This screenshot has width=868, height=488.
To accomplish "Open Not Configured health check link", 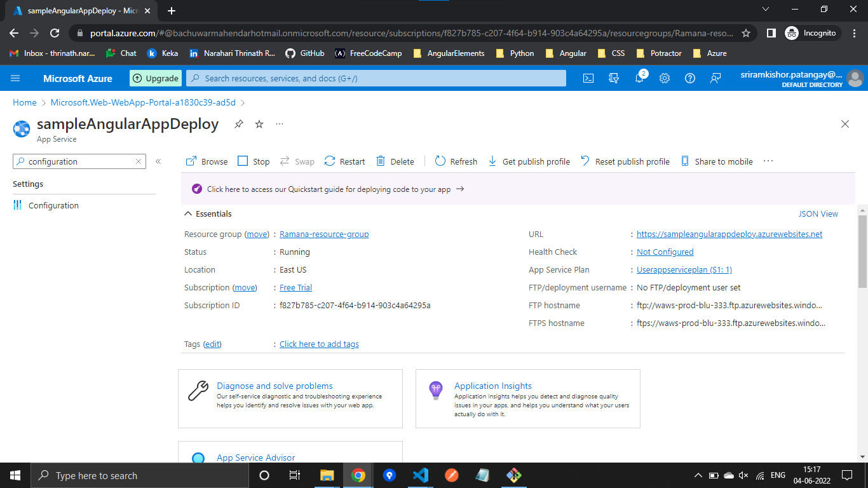I will tap(665, 252).
